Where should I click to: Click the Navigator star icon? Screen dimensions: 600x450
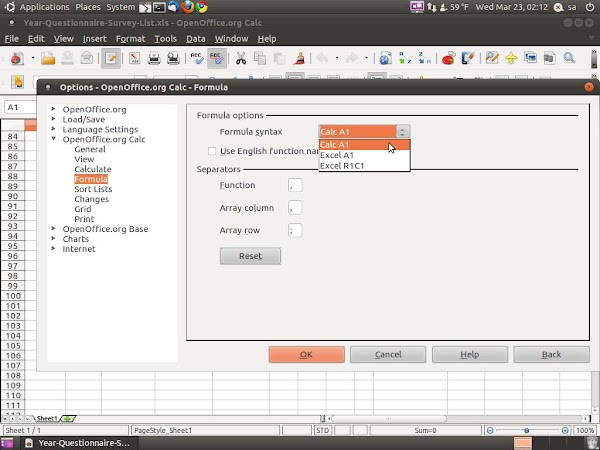point(511,59)
